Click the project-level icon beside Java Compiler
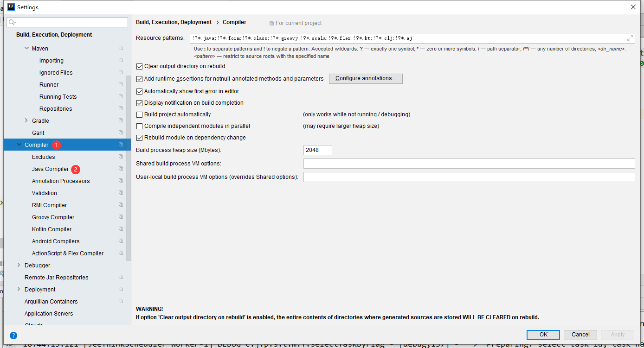The width and height of the screenshot is (644, 348). pyautogui.click(x=121, y=169)
